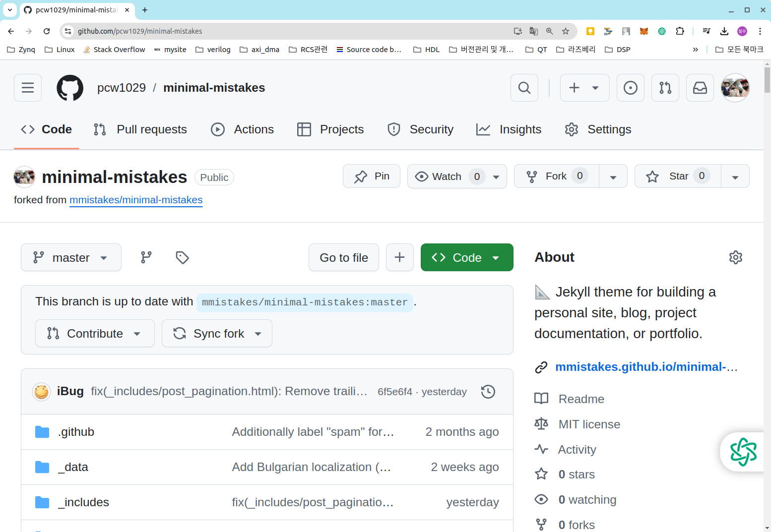Open commit history clock icon
This screenshot has height=532, width=771.
point(488,392)
